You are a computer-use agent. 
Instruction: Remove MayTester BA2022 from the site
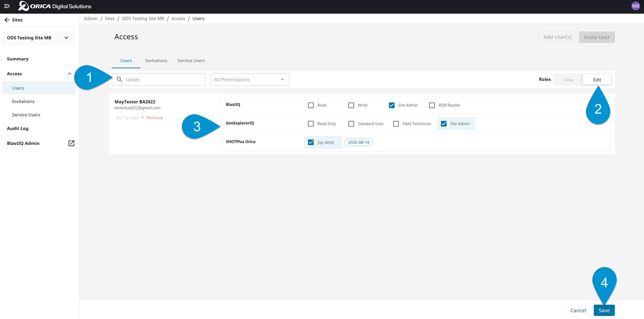(155, 118)
